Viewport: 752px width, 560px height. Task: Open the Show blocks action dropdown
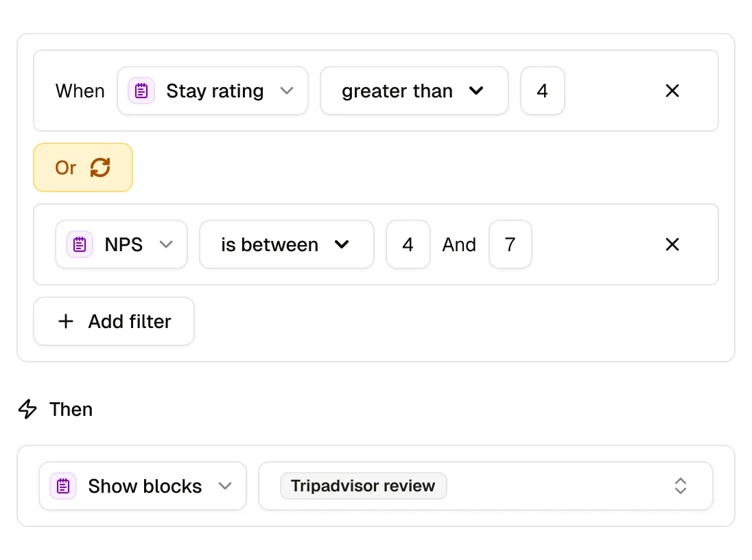(143, 486)
